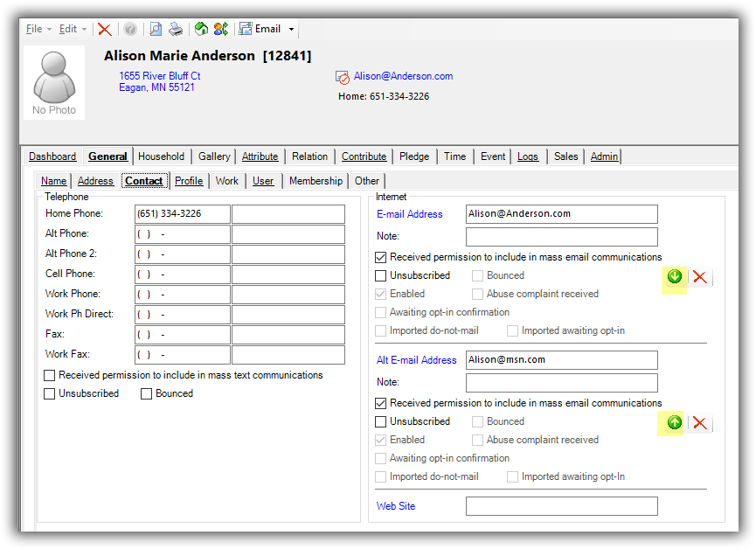
Task: Switch to the Household tab
Action: [x=161, y=156]
